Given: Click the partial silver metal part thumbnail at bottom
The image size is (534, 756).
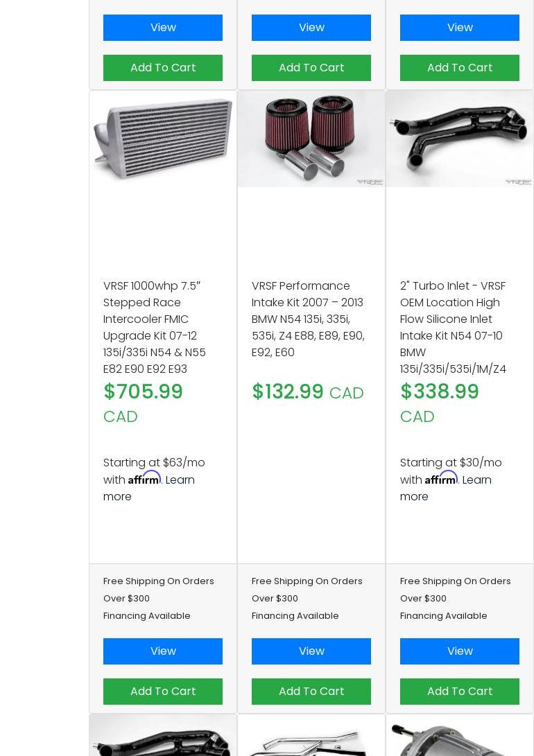Looking at the screenshot, I should click(x=460, y=740).
